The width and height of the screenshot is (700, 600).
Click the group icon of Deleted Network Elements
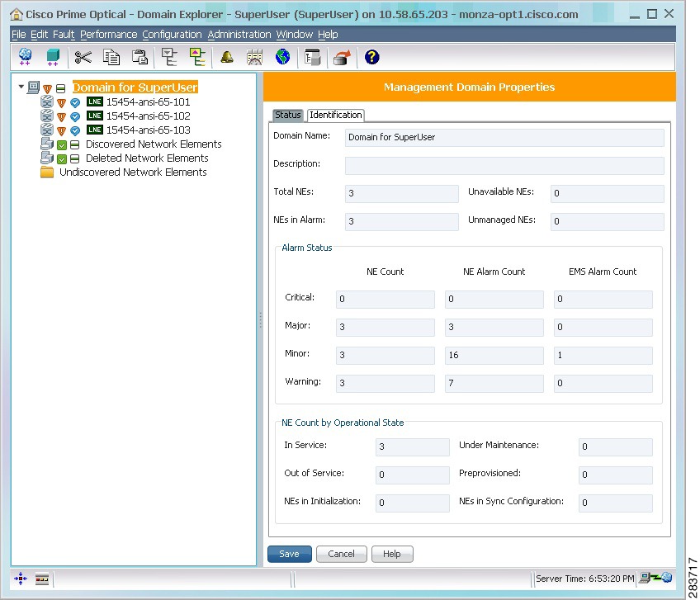click(x=47, y=158)
